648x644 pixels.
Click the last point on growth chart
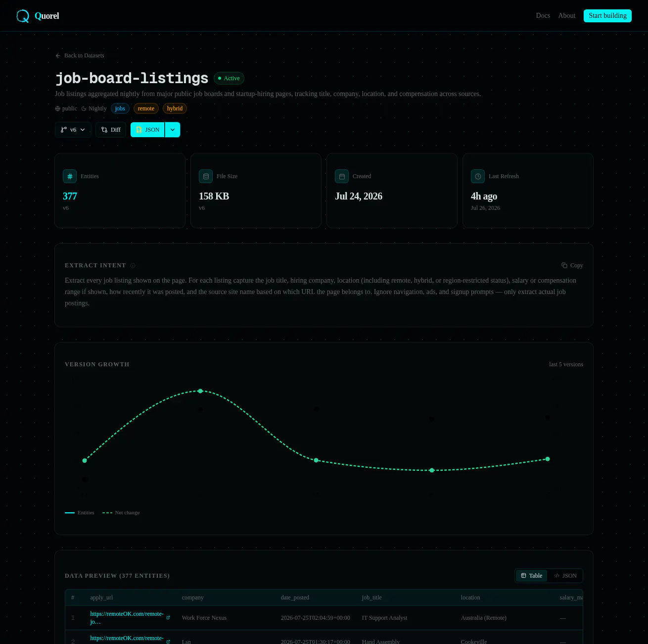pyautogui.click(x=548, y=459)
